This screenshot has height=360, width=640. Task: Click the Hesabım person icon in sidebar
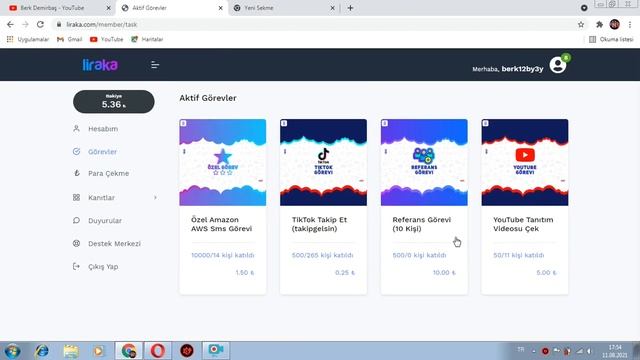tap(76, 129)
